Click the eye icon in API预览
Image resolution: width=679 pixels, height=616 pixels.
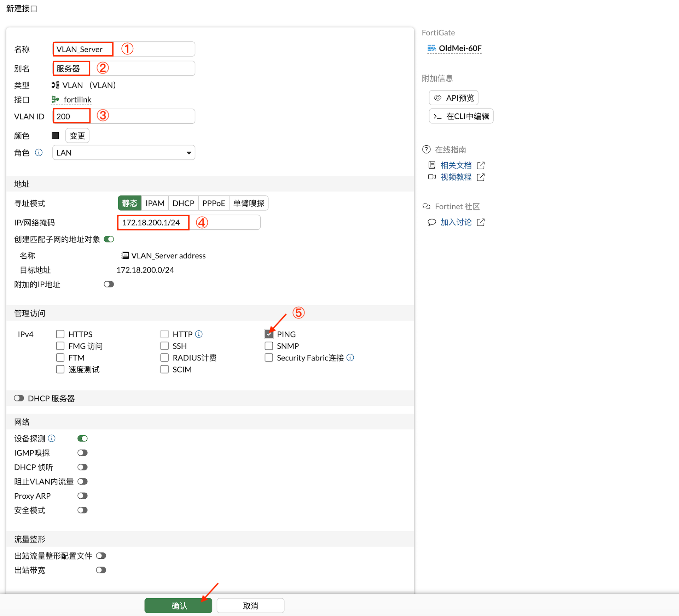[438, 98]
